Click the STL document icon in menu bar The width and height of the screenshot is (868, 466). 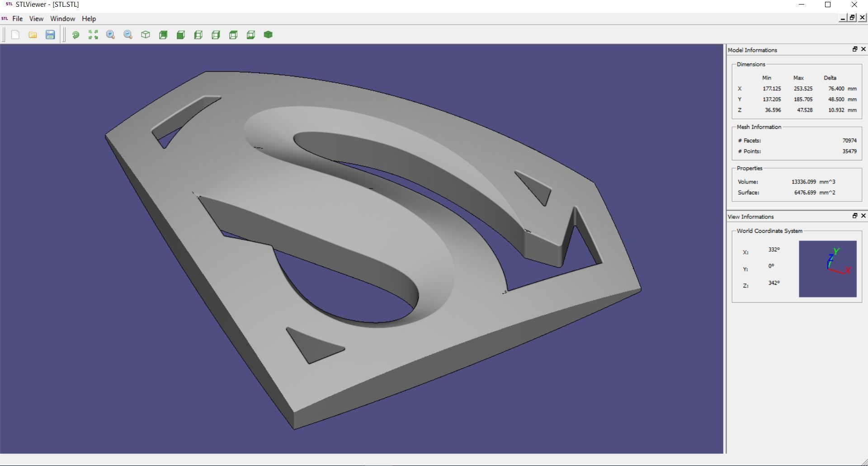pos(5,19)
